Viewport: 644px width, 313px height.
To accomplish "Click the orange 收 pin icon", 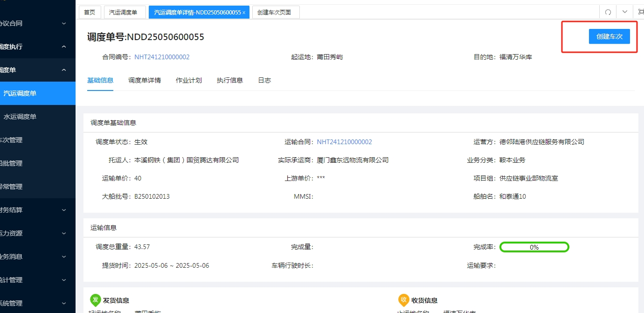I will 403,299.
